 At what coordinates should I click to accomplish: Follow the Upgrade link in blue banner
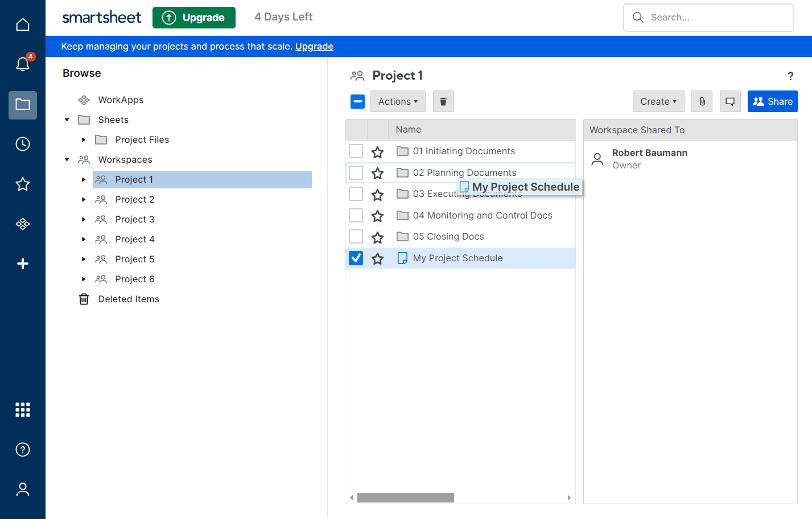click(x=314, y=47)
